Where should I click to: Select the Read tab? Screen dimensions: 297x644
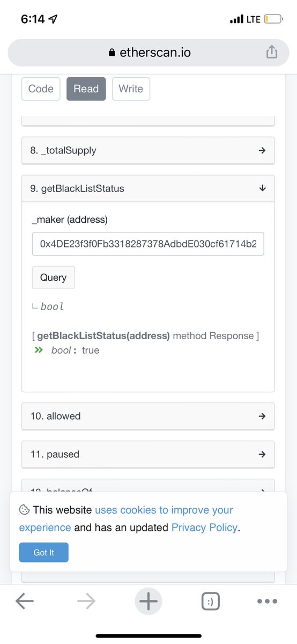click(x=86, y=89)
